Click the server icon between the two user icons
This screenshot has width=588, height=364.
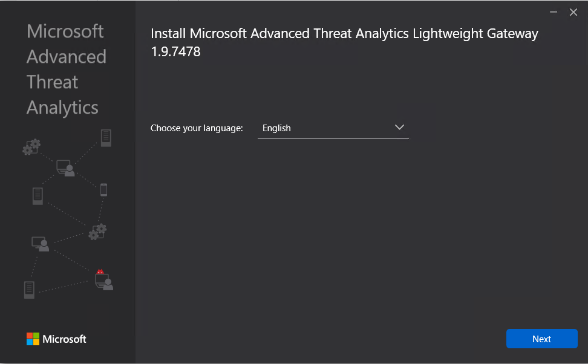coord(38,196)
